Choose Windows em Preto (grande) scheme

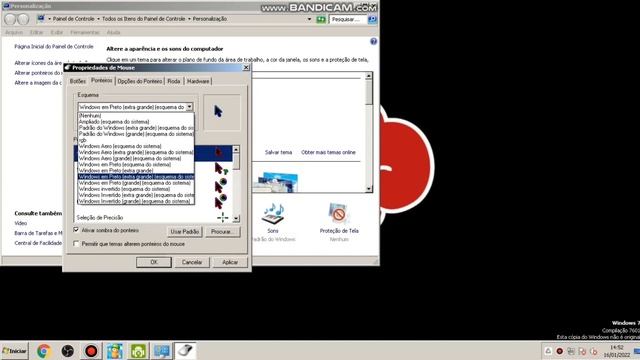136,183
